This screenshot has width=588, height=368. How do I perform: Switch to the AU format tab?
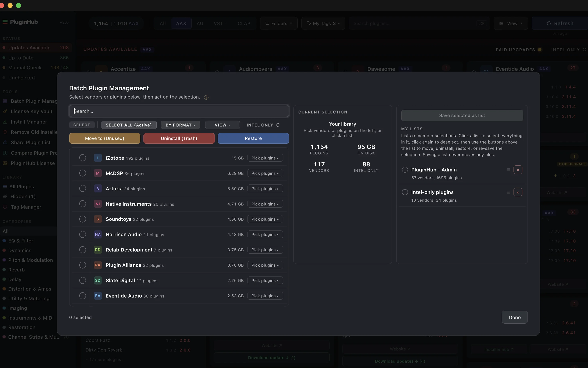tap(200, 23)
